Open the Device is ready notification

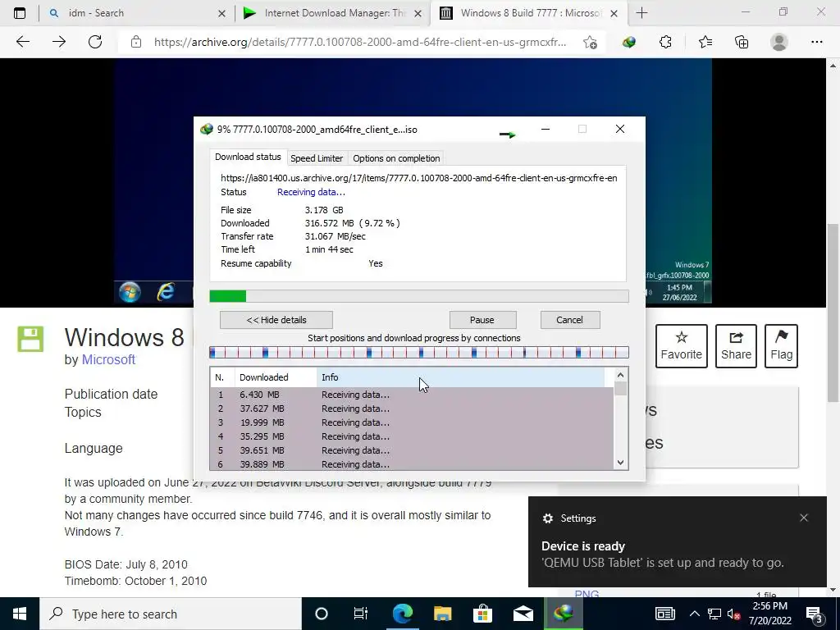click(x=677, y=541)
